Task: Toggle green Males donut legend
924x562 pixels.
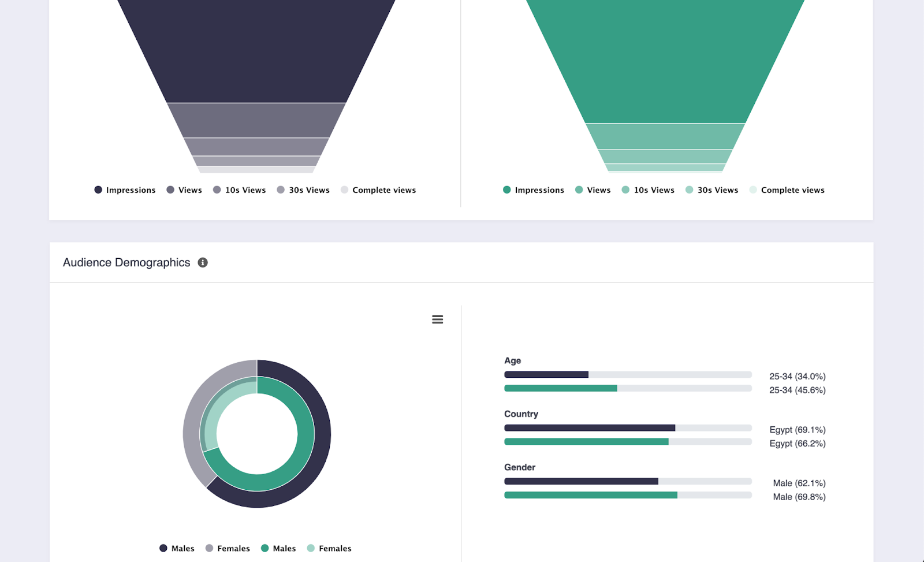Action: pos(278,548)
